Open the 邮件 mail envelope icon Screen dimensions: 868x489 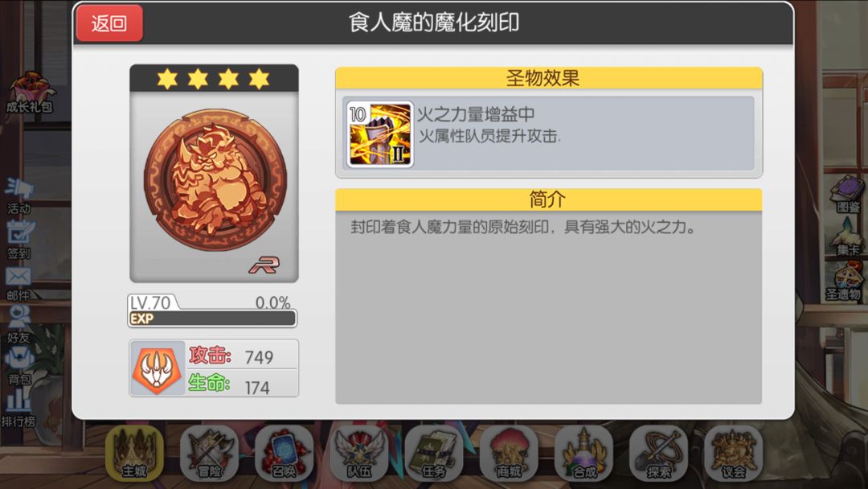coord(18,284)
